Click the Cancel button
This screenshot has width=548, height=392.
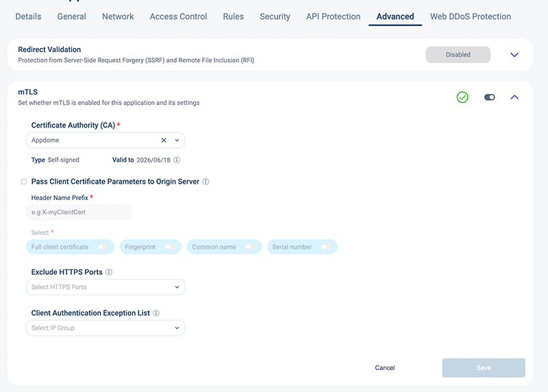[385, 368]
